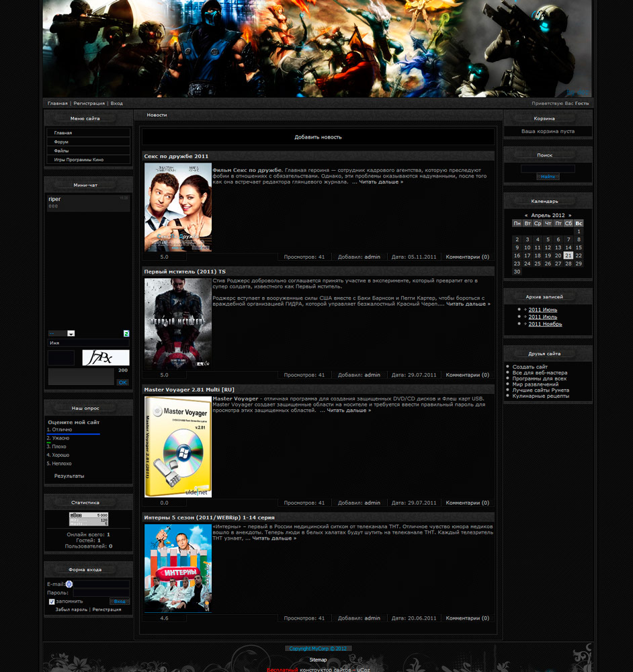Choose poll answer '5. Неплохо'
This screenshot has height=672, width=633.
pyautogui.click(x=59, y=464)
